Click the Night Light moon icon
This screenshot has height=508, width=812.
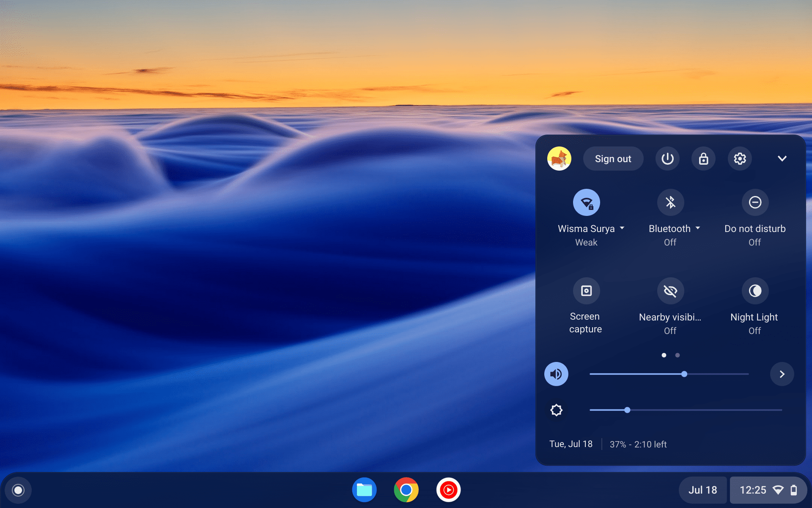coord(755,290)
